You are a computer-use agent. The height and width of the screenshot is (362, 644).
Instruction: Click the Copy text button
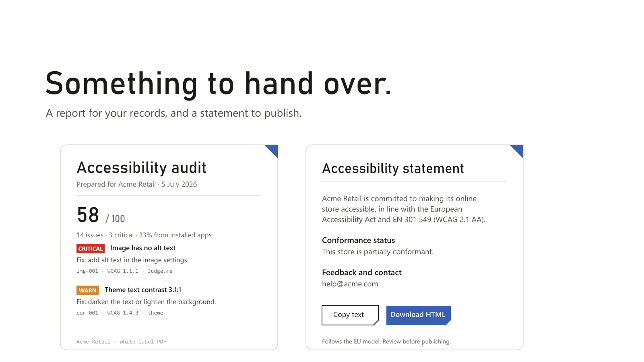coord(350,315)
